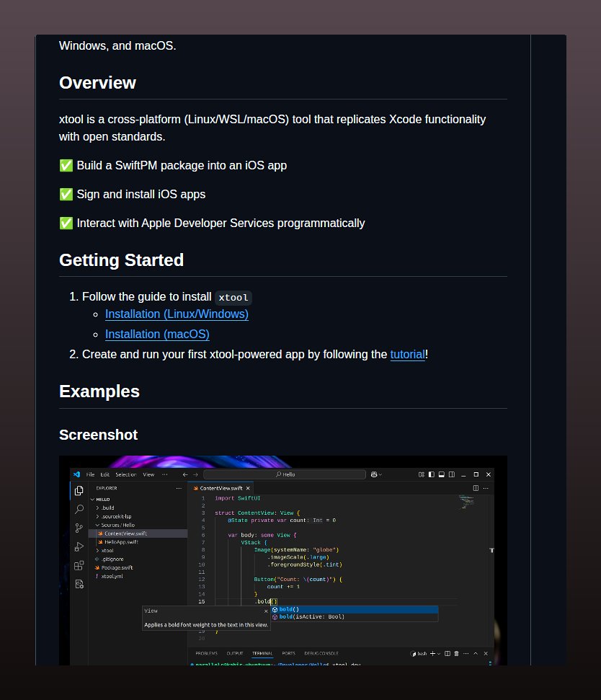601x700 pixels.
Task: Select the Source Control icon in the activity bar
Action: [x=79, y=528]
